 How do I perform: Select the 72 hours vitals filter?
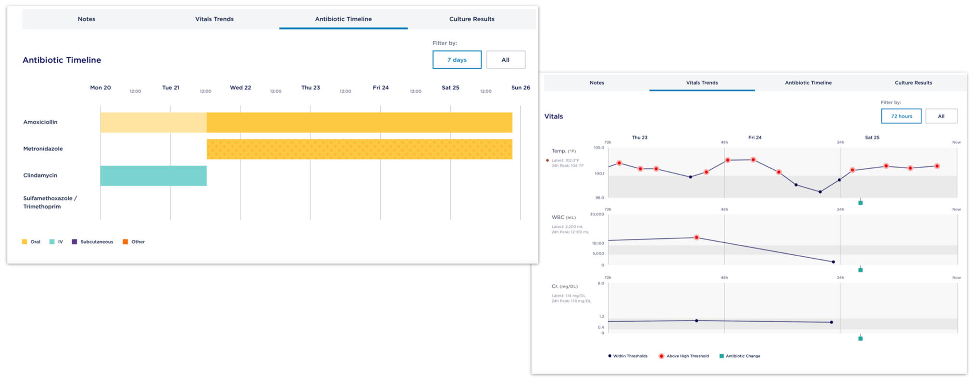pyautogui.click(x=901, y=116)
